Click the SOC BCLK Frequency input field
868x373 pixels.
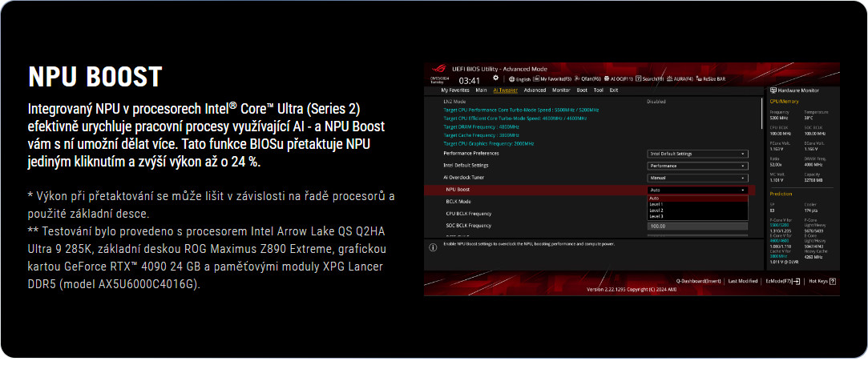pyautogui.click(x=696, y=227)
